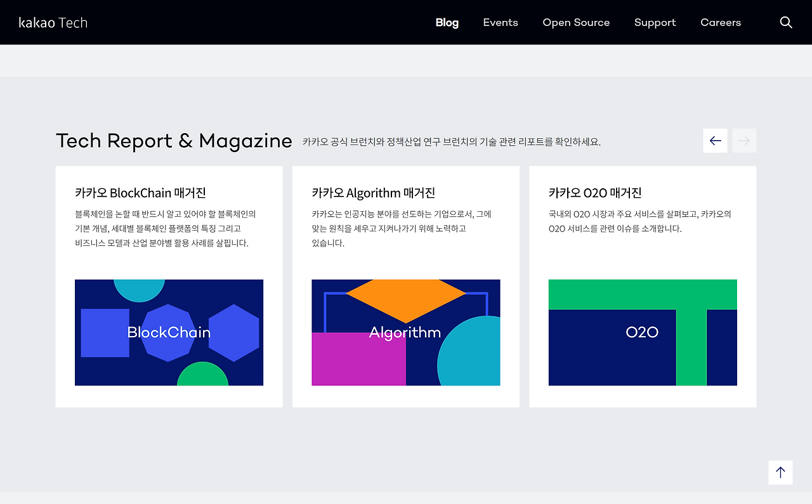
Task: Open the search icon in navigation bar
Action: tap(786, 22)
